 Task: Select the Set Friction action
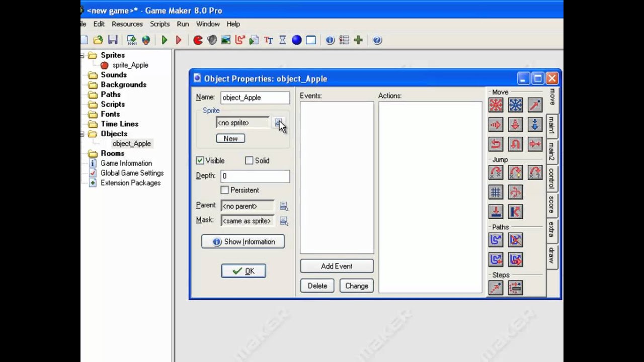pos(535,144)
